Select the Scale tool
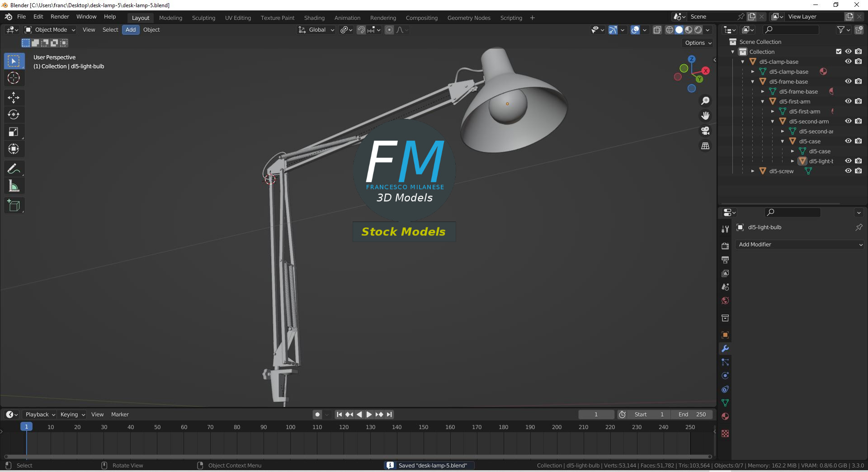The width and height of the screenshot is (868, 472). [14, 132]
